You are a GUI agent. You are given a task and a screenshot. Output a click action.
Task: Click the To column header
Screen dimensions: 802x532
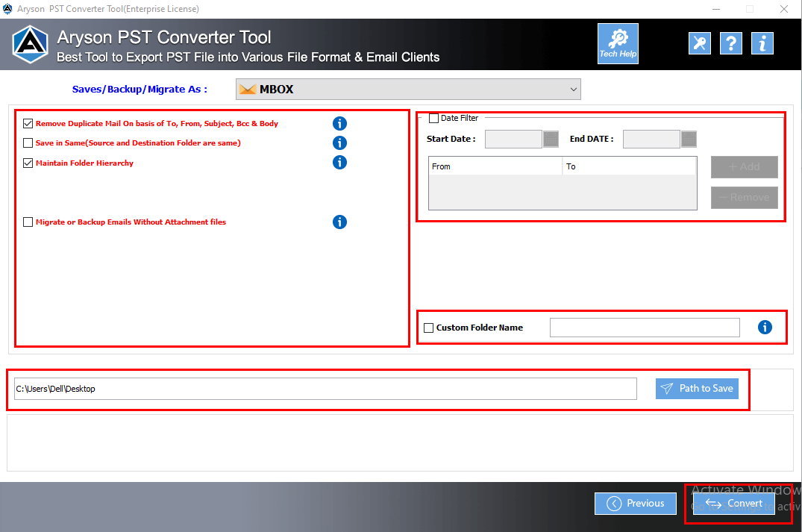coord(629,166)
